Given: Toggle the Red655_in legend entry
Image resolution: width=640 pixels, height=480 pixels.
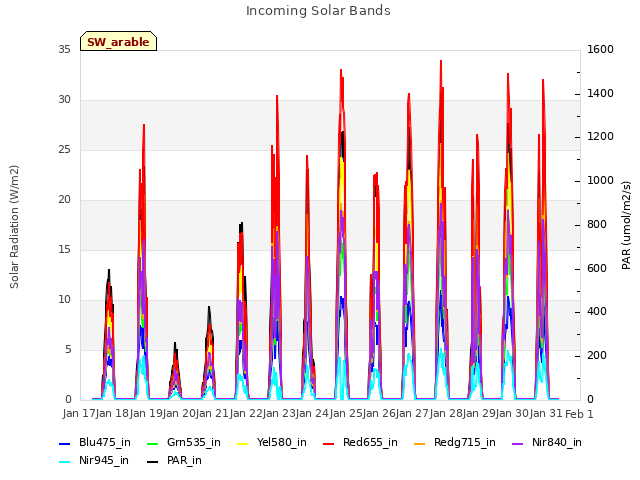Looking at the screenshot, I should 360,442.
